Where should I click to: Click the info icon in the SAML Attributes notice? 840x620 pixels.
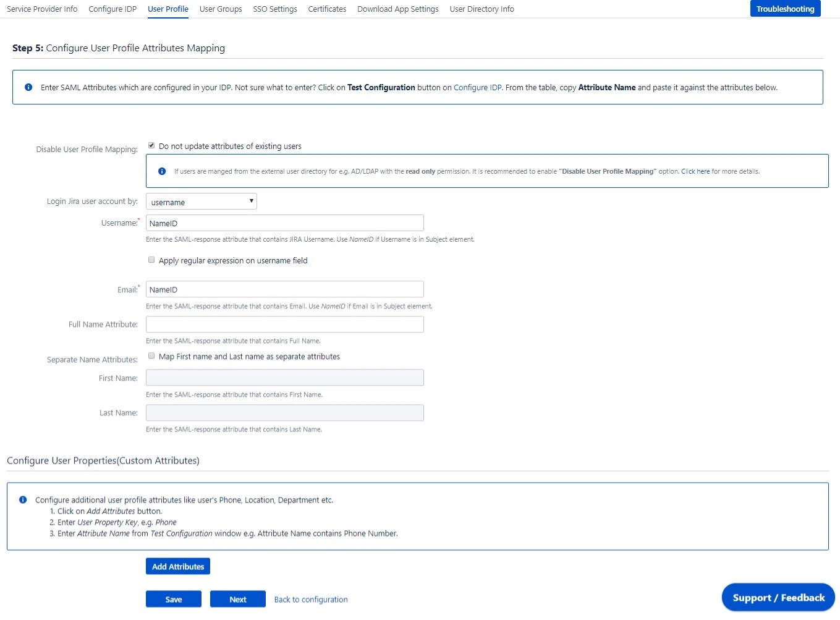tap(28, 87)
